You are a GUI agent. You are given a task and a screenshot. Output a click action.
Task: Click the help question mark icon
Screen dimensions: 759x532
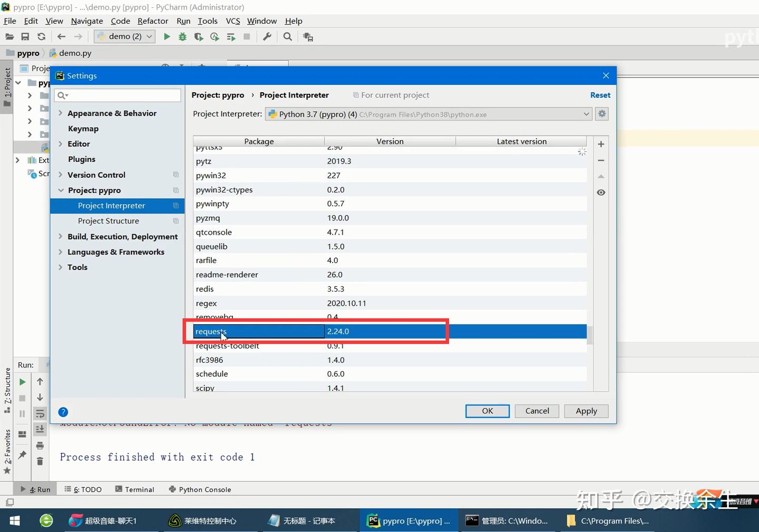(x=63, y=412)
